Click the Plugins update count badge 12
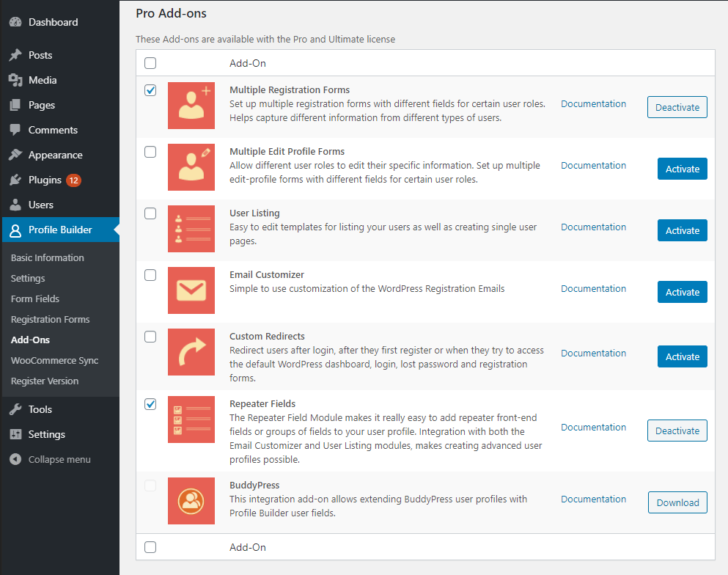The height and width of the screenshot is (575, 728). point(73,180)
